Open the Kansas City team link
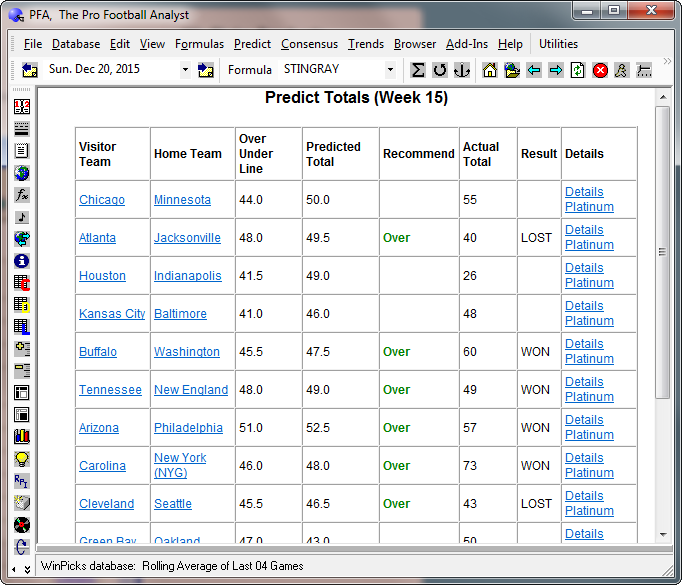Image resolution: width=682 pixels, height=585 pixels. [112, 314]
